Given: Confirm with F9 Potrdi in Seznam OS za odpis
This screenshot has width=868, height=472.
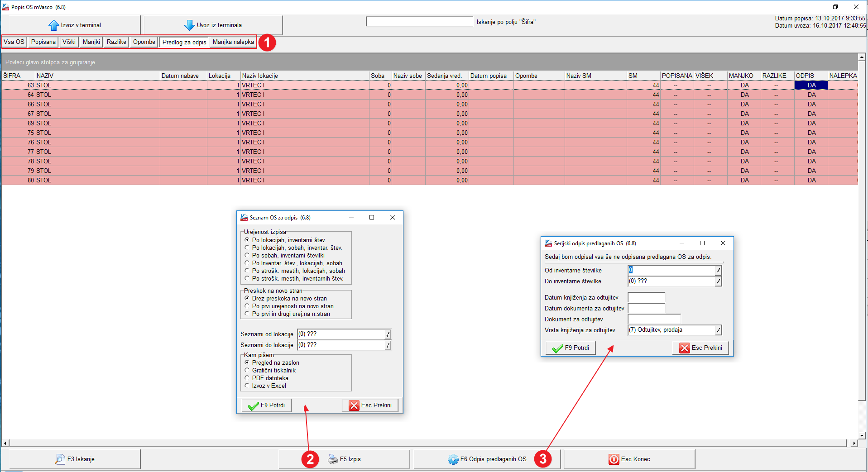Looking at the screenshot, I should (266, 405).
